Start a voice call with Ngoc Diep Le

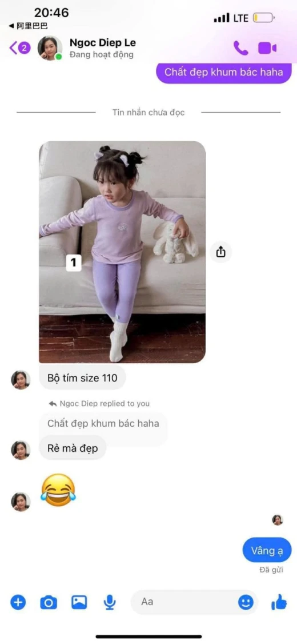(x=241, y=48)
